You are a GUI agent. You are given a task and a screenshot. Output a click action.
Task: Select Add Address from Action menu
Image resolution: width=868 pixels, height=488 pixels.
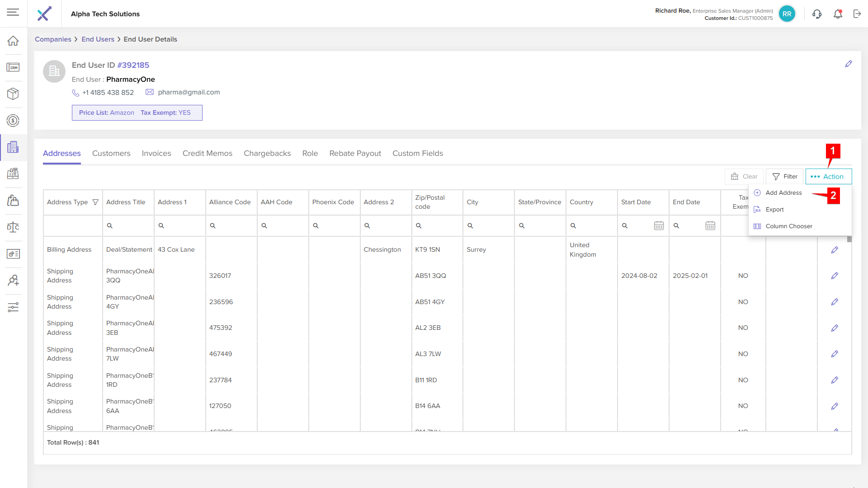coord(783,193)
